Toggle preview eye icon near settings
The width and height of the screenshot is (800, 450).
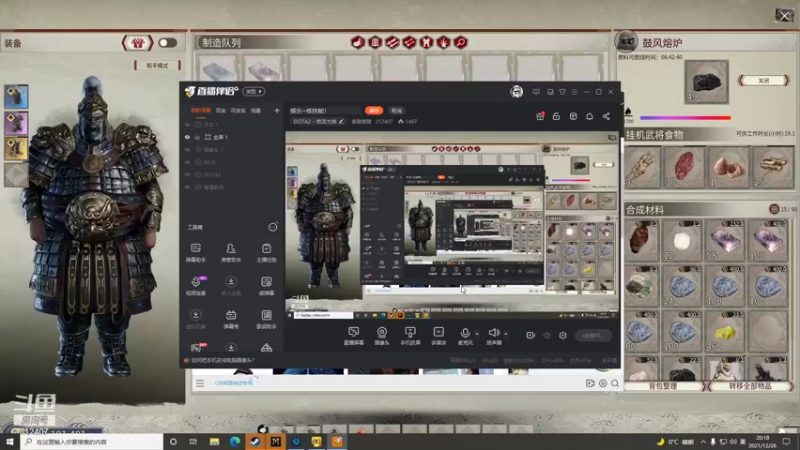pos(547,335)
